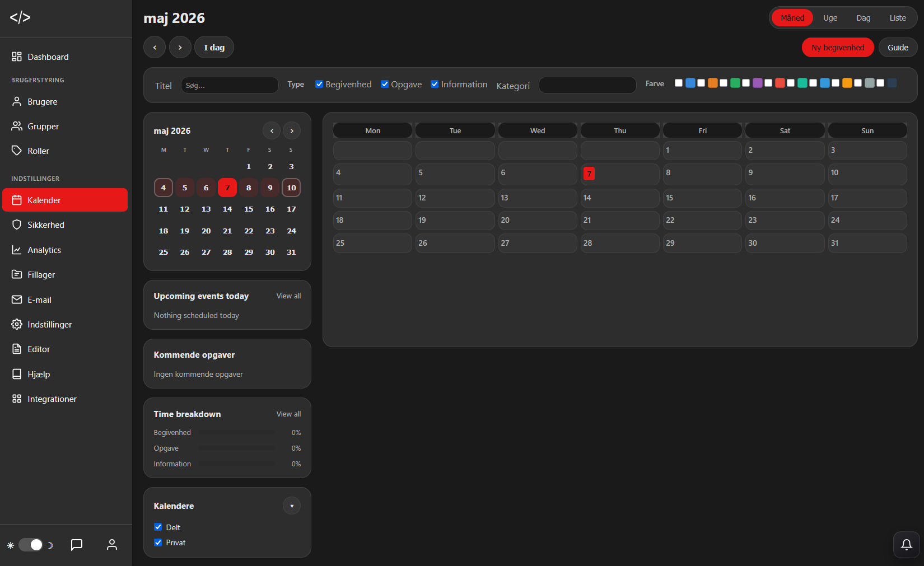Open Roller from the sidebar

tap(66, 151)
